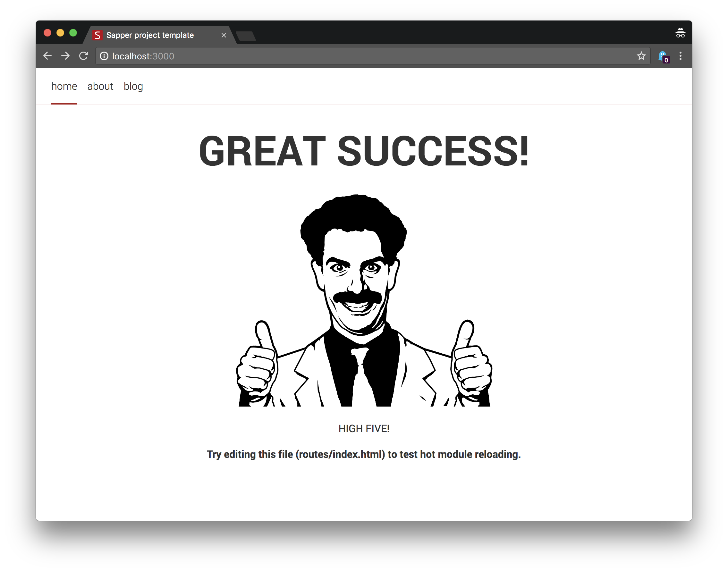Screen dimensions: 728x572
Task: View site information icon in address bar
Action: pos(104,56)
